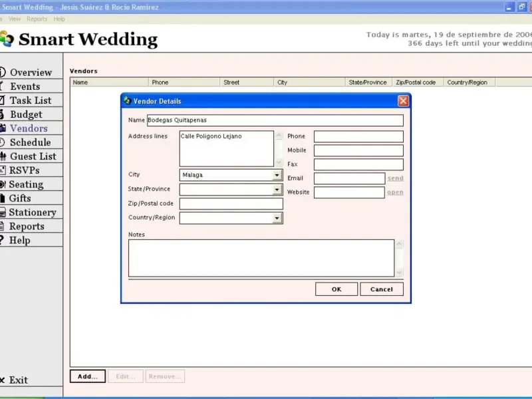Click the open link next to Website
Screen dimensions: 532x399
[x=395, y=192]
